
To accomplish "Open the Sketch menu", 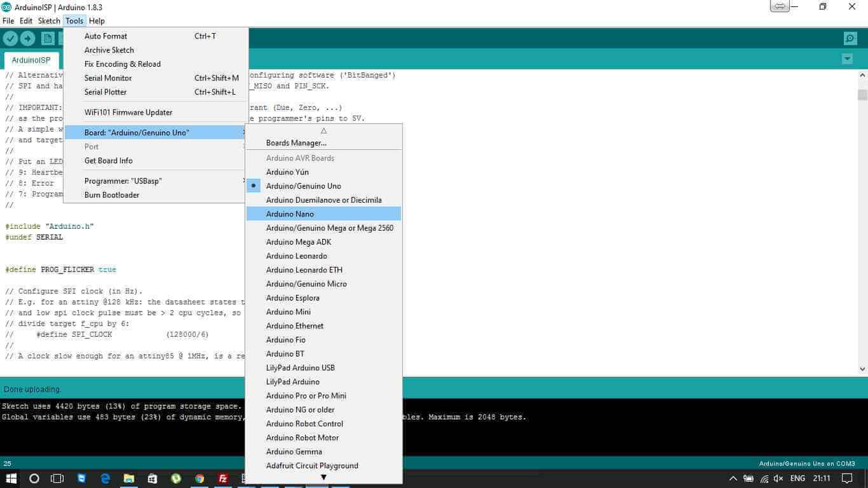I will click(49, 21).
